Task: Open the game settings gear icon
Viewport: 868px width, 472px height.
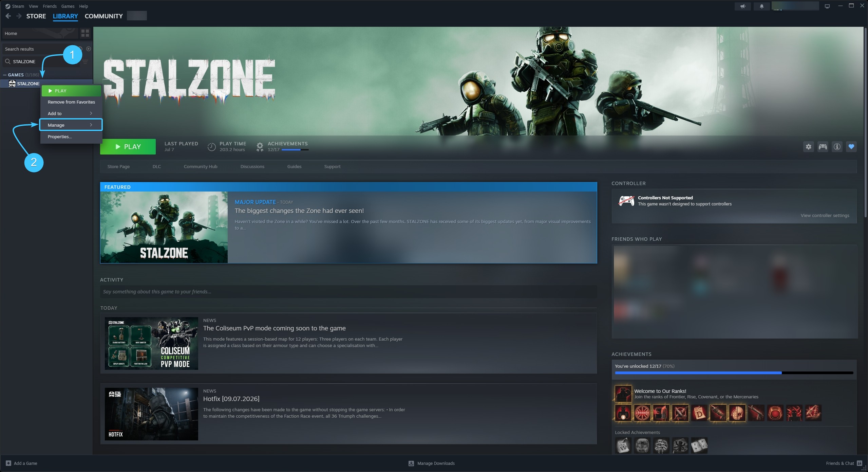Action: click(809, 147)
